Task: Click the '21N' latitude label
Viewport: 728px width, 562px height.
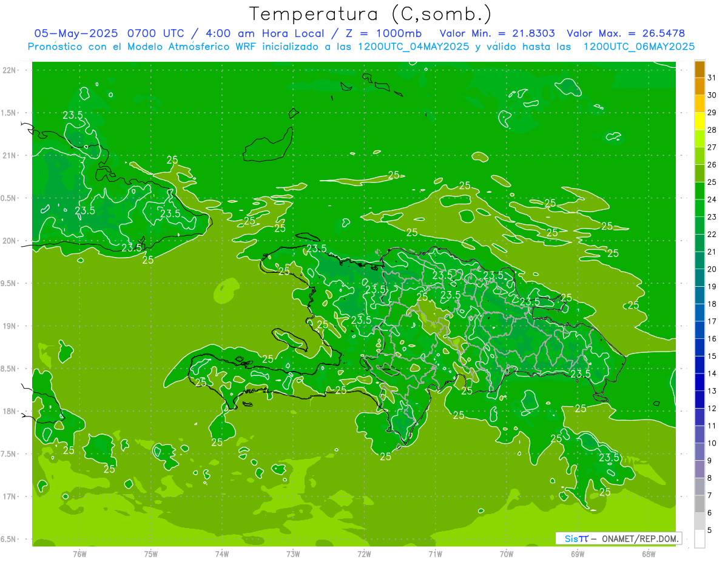Action: pos(9,155)
